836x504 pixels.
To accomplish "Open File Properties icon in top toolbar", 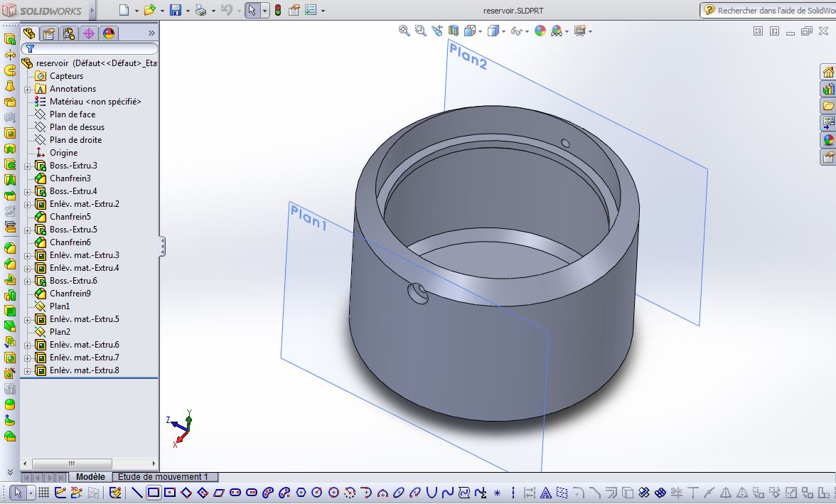I will 294,10.
